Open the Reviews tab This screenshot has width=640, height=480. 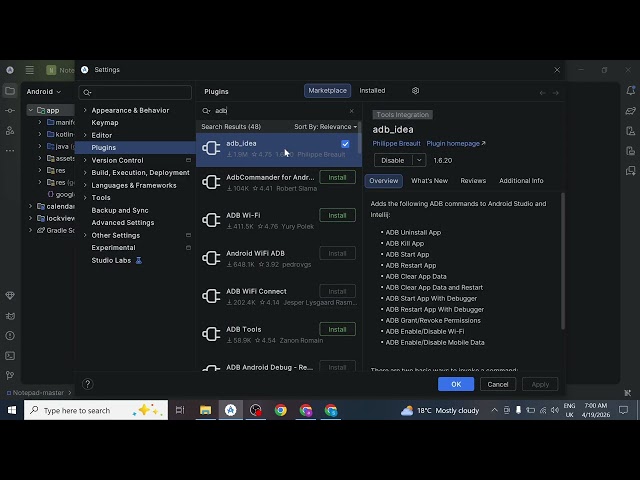point(473,181)
